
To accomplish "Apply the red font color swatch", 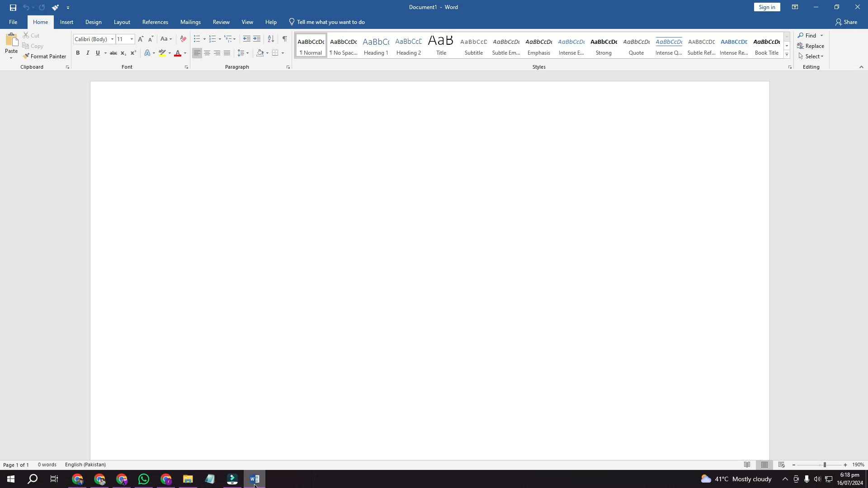I will pos(178,53).
